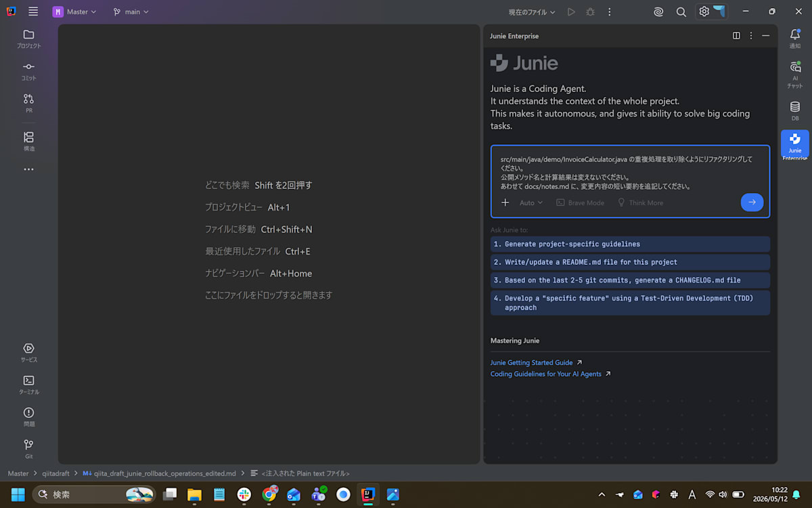This screenshot has height=508, width=812.
Task: Toggle Brave Mode
Action: point(581,203)
